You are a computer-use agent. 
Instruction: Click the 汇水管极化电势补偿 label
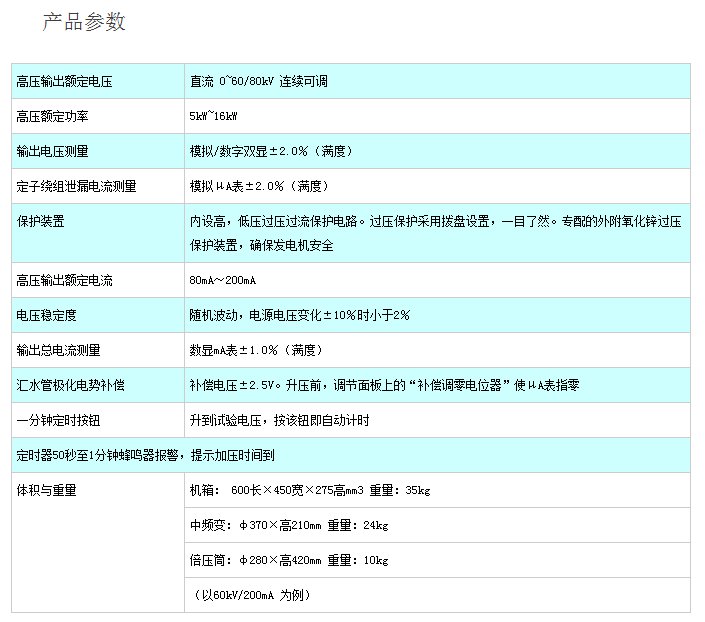coord(70,385)
